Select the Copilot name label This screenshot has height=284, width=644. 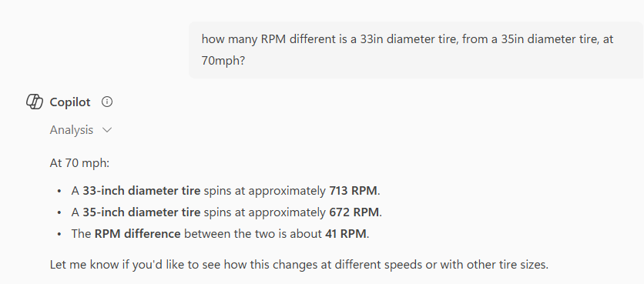click(x=70, y=102)
